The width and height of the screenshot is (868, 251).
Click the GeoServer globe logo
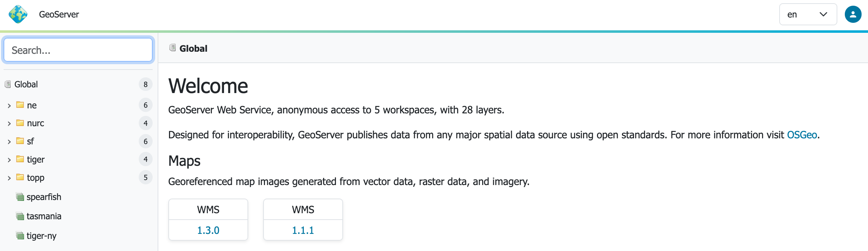point(18,14)
